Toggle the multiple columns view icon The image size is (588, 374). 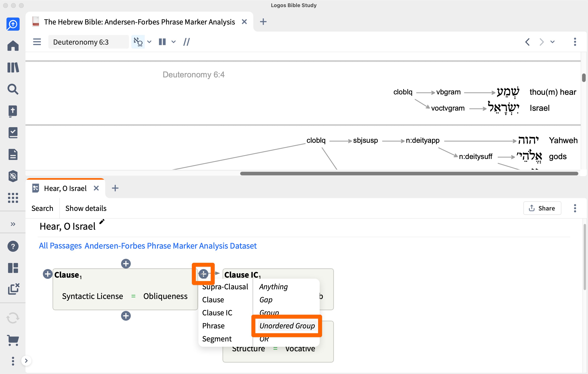(x=162, y=42)
